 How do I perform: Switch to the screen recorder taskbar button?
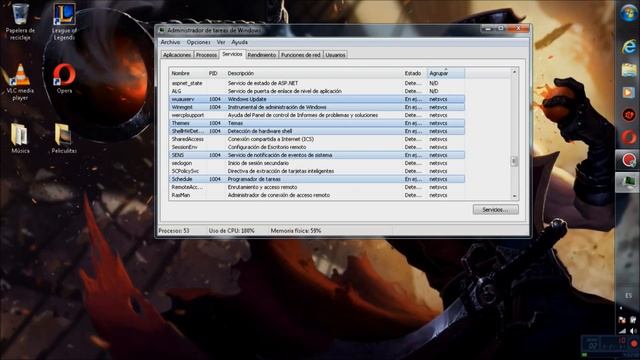point(629,160)
